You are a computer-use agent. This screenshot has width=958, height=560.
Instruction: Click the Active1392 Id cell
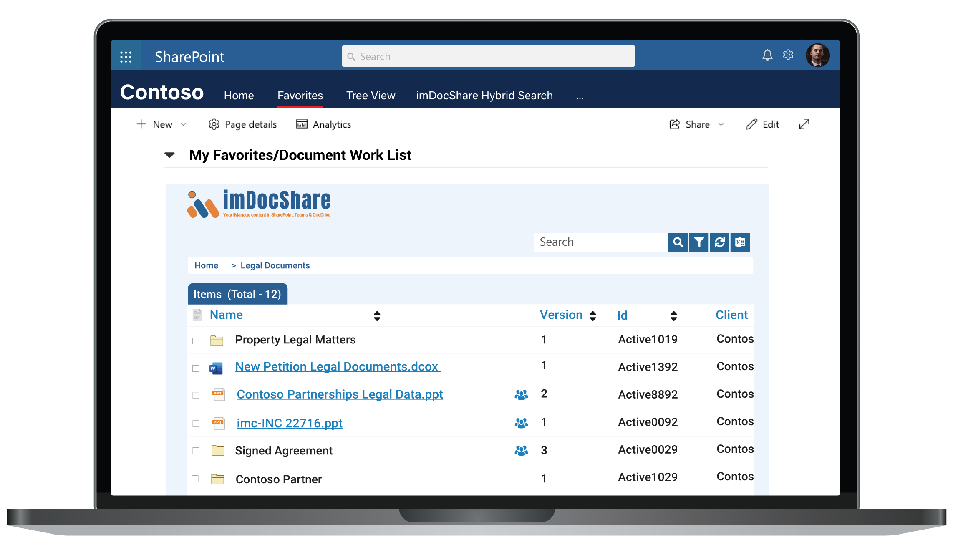pos(648,367)
